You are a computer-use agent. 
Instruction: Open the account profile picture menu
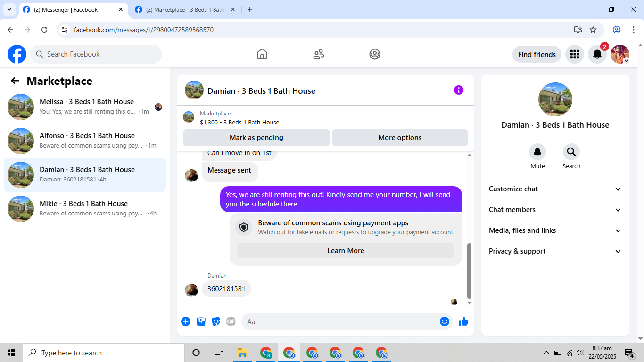[620, 54]
